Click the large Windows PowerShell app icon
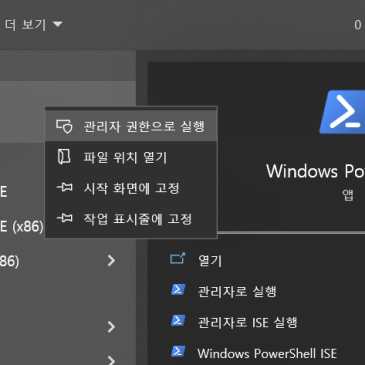The height and width of the screenshot is (365, 365). pos(343,112)
